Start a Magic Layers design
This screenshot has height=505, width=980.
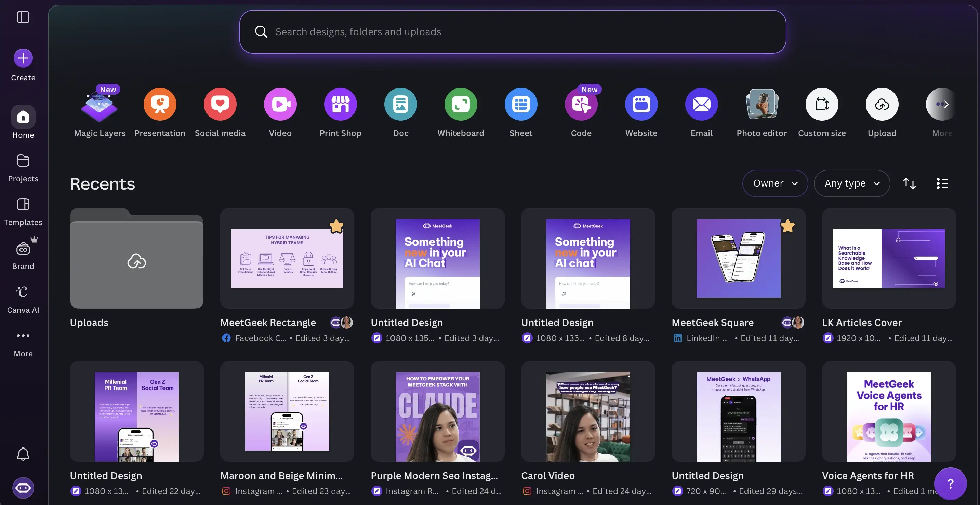[100, 112]
